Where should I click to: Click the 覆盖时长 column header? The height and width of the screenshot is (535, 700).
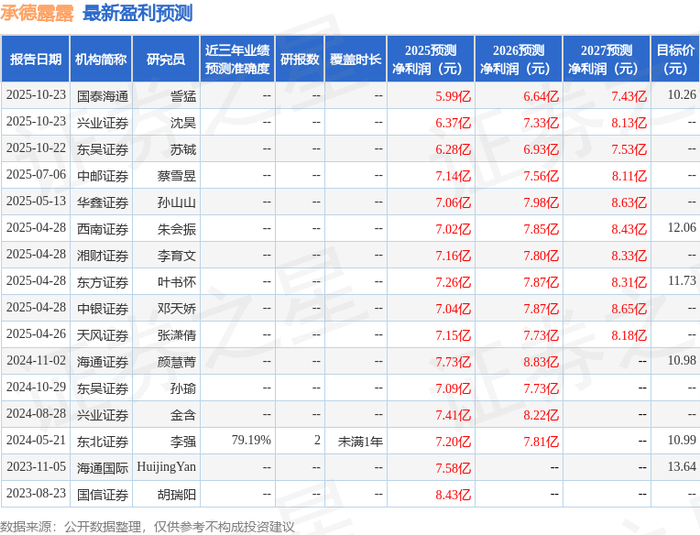355,59
